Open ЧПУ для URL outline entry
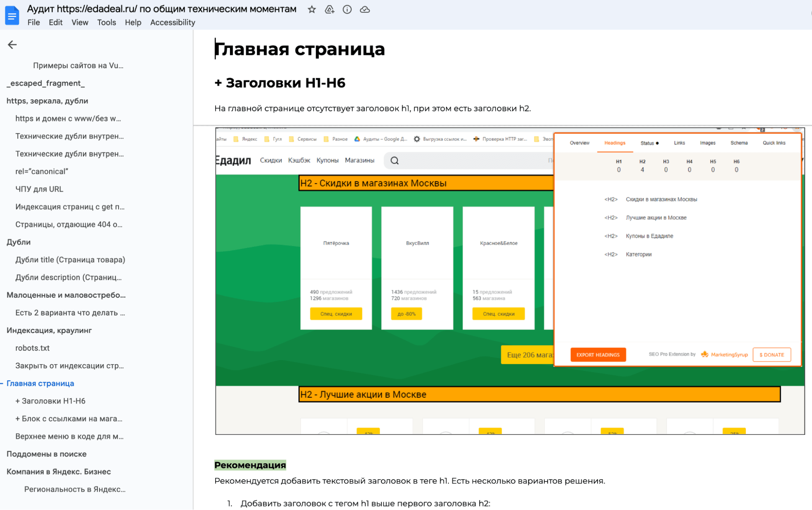 click(x=39, y=189)
